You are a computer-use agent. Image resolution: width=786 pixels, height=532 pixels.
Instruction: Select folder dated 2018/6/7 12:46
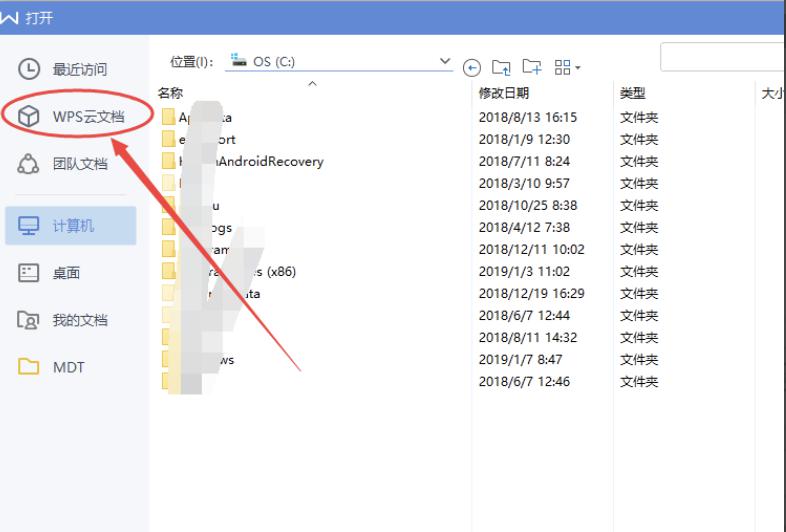click(410, 382)
